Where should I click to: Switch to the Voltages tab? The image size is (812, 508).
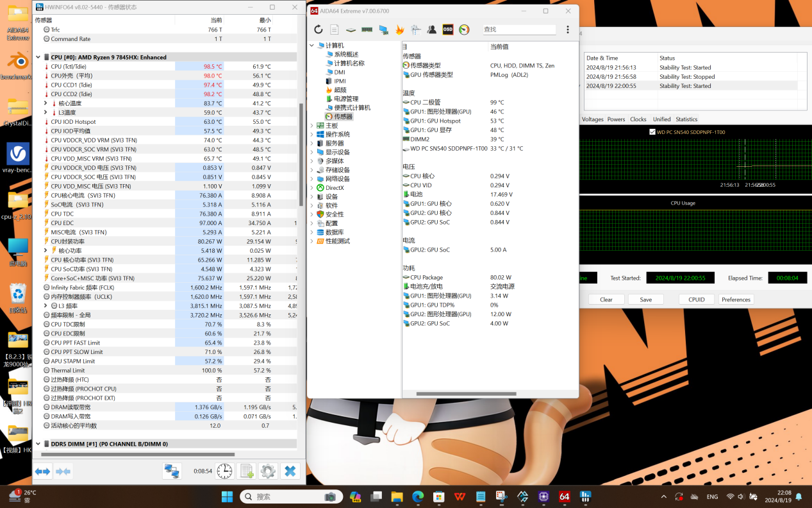pyautogui.click(x=592, y=119)
